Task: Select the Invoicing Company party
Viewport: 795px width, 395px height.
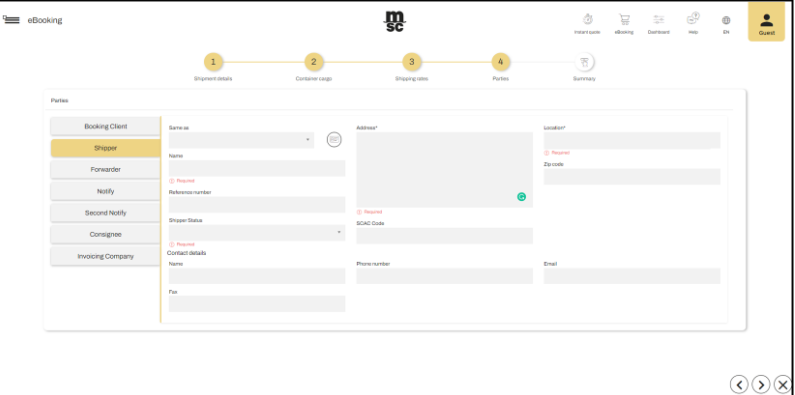Action: click(x=105, y=257)
